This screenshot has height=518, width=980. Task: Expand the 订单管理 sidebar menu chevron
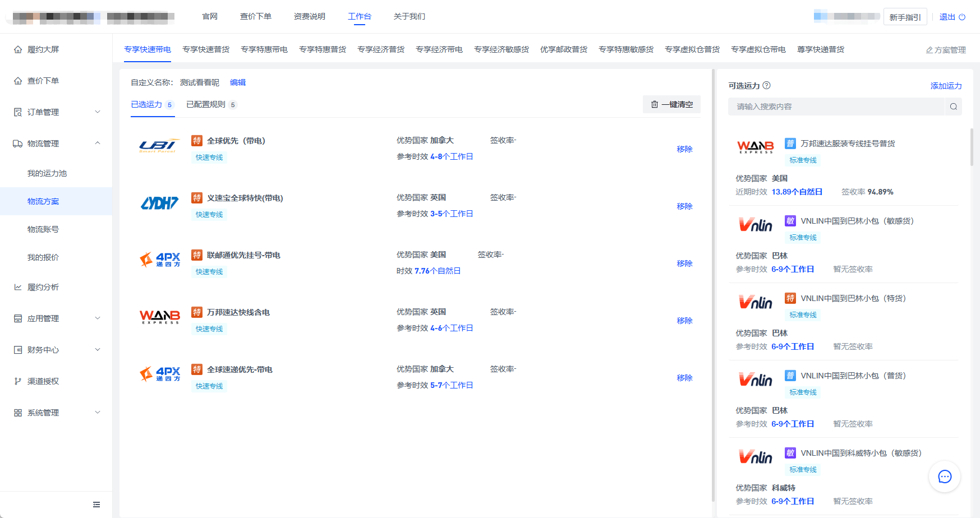pyautogui.click(x=98, y=112)
